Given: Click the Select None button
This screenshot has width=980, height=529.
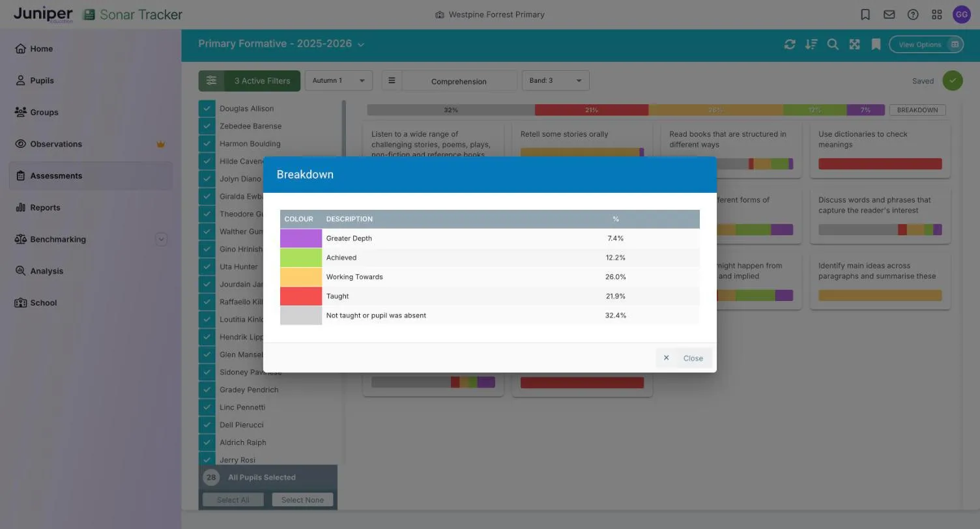Looking at the screenshot, I should [x=302, y=500].
